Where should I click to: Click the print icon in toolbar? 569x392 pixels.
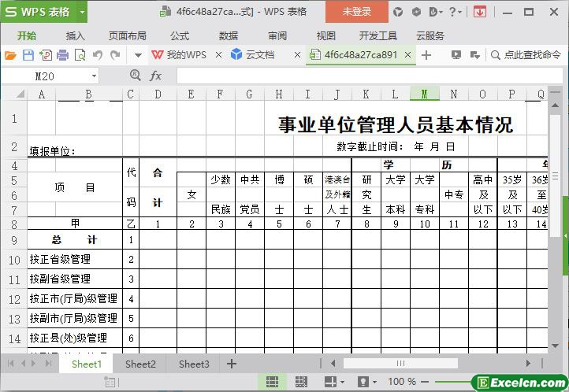click(62, 55)
